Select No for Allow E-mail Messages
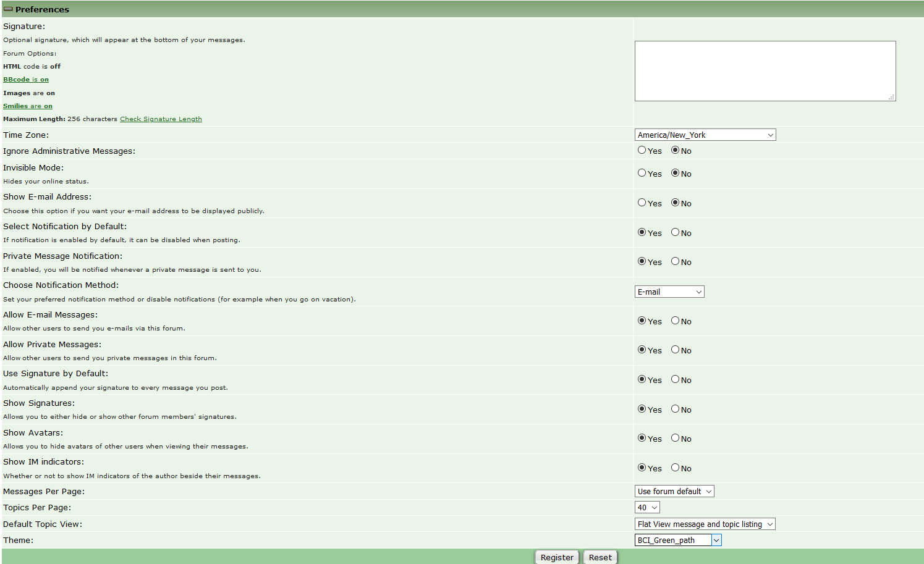Image resolution: width=924 pixels, height=564 pixels. point(676,321)
